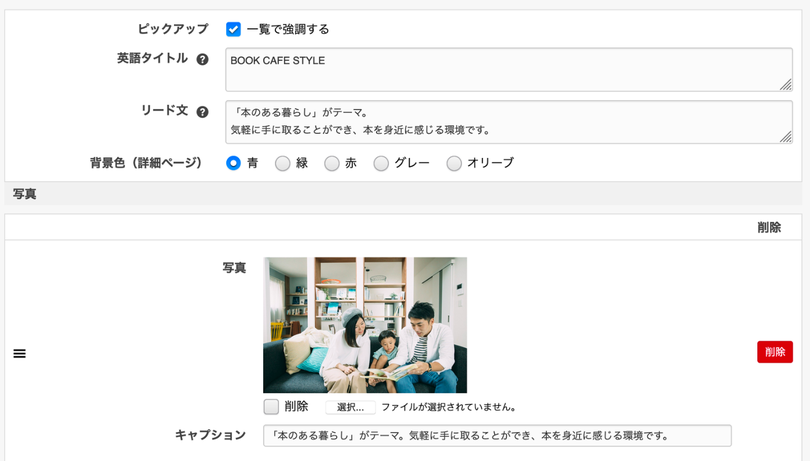The image size is (810, 461).
Task: Click help icon beside リード文 label
Action: point(203,112)
